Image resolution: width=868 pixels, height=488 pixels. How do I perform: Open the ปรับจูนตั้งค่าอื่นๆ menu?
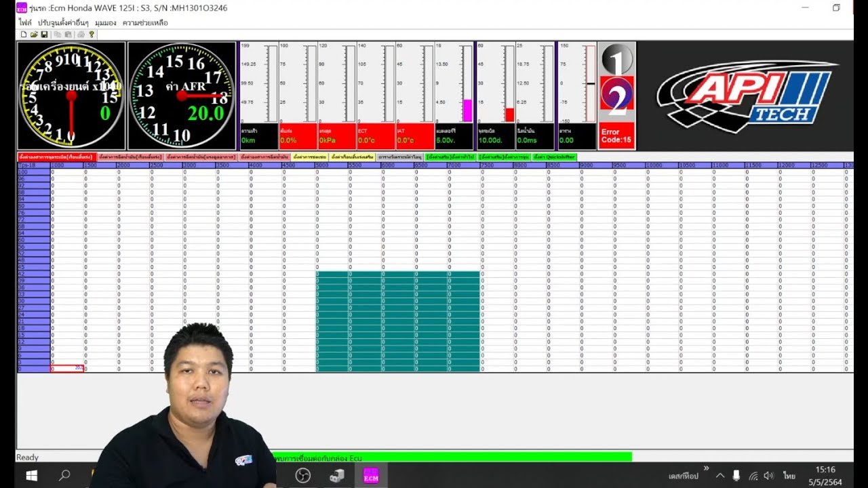point(63,22)
